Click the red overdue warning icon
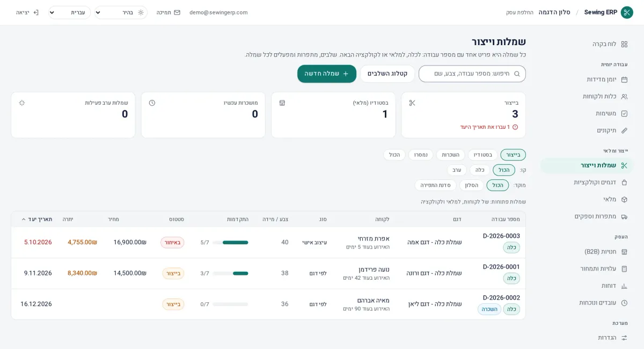The height and width of the screenshot is (349, 644). pos(515,127)
